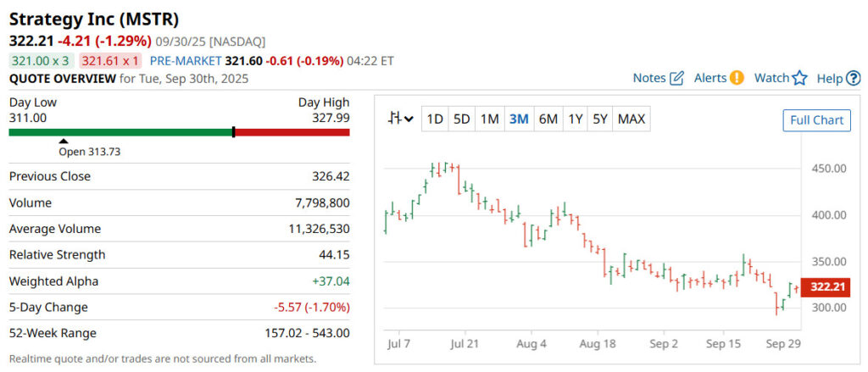The width and height of the screenshot is (868, 372).
Task: Click the Help question mark icon
Action: tap(854, 79)
